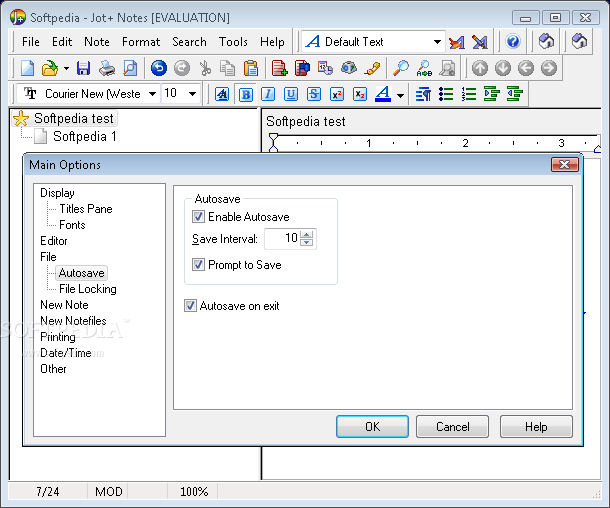The width and height of the screenshot is (610, 508).
Task: Select Editor in options tree
Action: [54, 241]
